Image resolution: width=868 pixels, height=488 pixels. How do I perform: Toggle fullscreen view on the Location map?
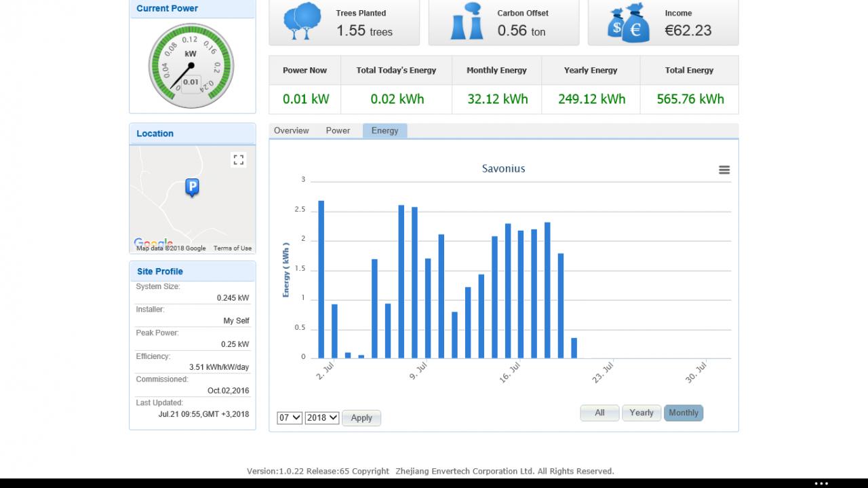tap(238, 159)
